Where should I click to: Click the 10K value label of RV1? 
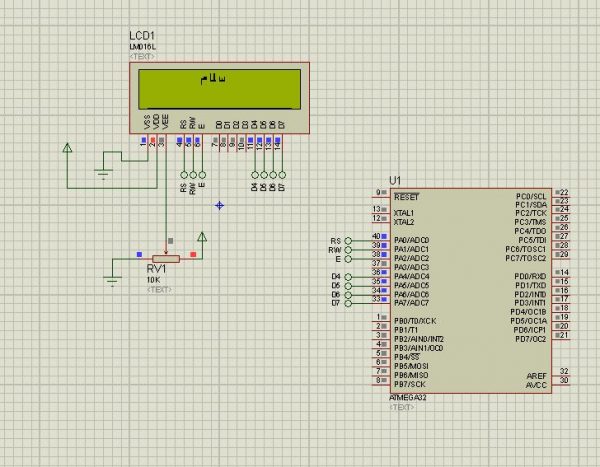[x=153, y=280]
